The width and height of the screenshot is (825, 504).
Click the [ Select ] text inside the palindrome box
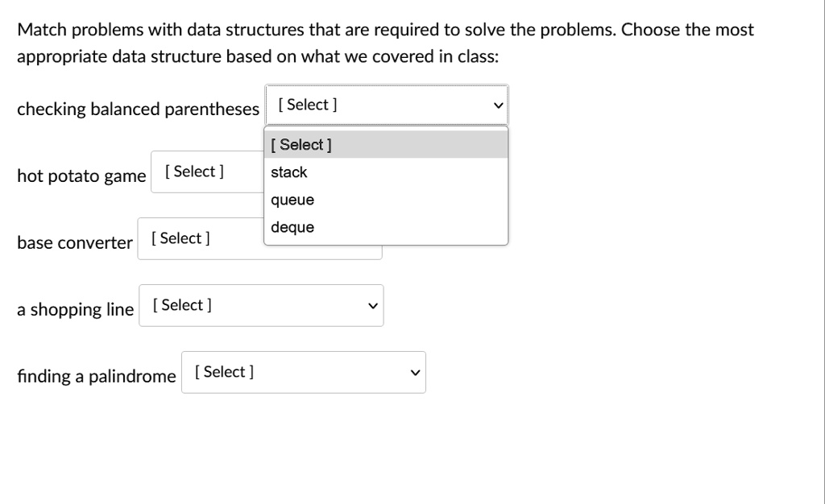click(224, 372)
